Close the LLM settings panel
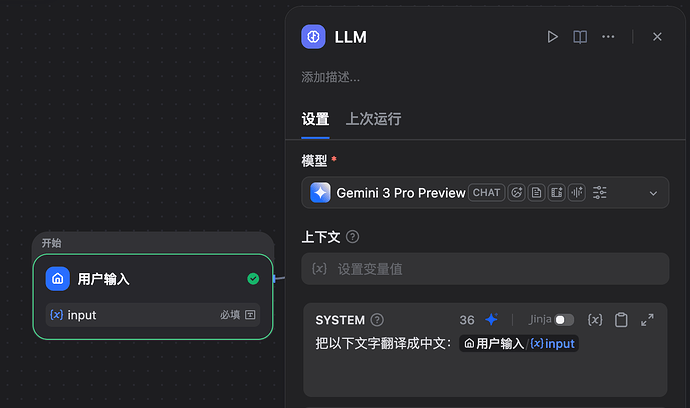 pos(657,37)
